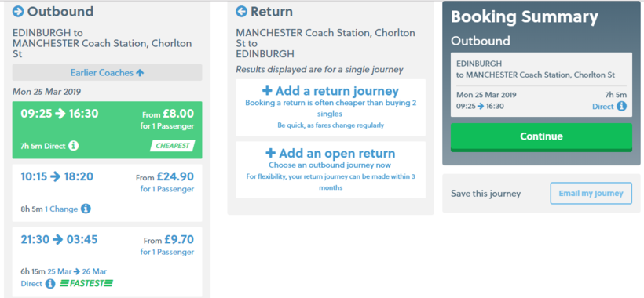Select the 09:25 to 16:30 coach
Screen dimensions: 644x298
107,130
